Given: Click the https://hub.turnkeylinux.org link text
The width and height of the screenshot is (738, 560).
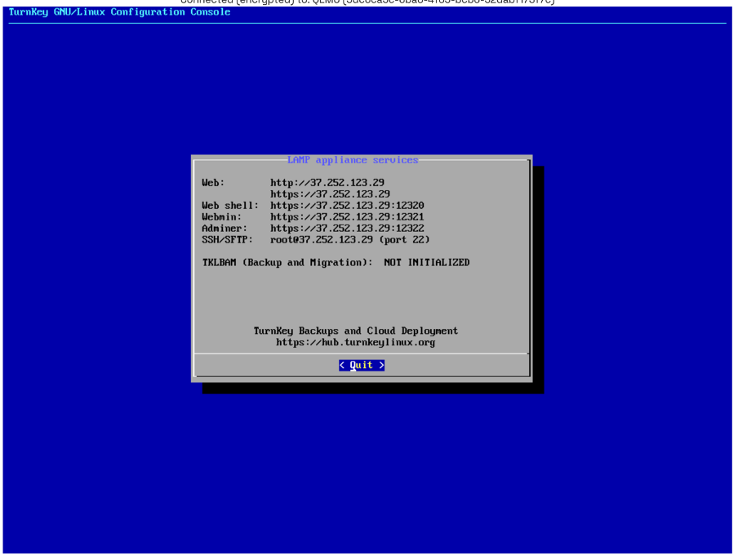Looking at the screenshot, I should (355, 343).
